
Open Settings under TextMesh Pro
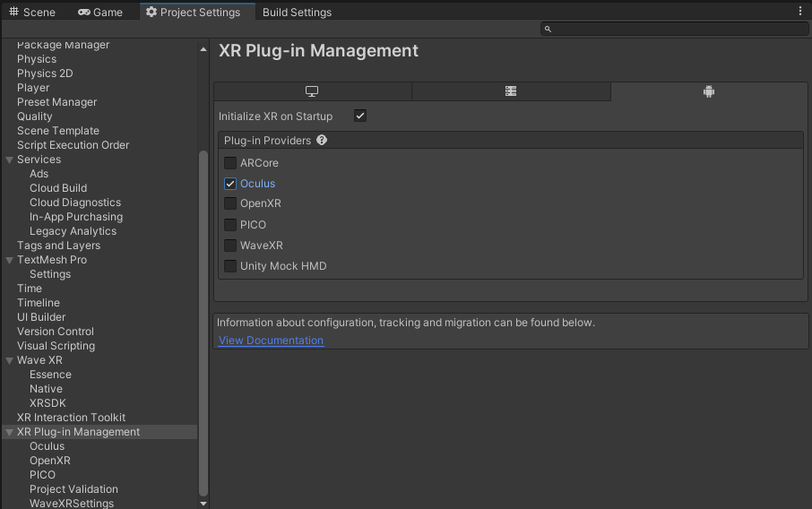pyautogui.click(x=50, y=274)
